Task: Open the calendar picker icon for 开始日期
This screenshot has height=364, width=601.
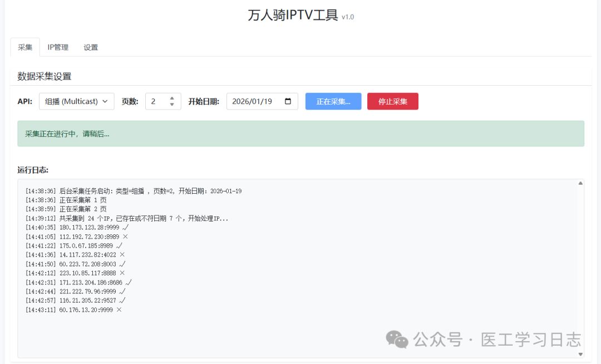Action: (288, 101)
